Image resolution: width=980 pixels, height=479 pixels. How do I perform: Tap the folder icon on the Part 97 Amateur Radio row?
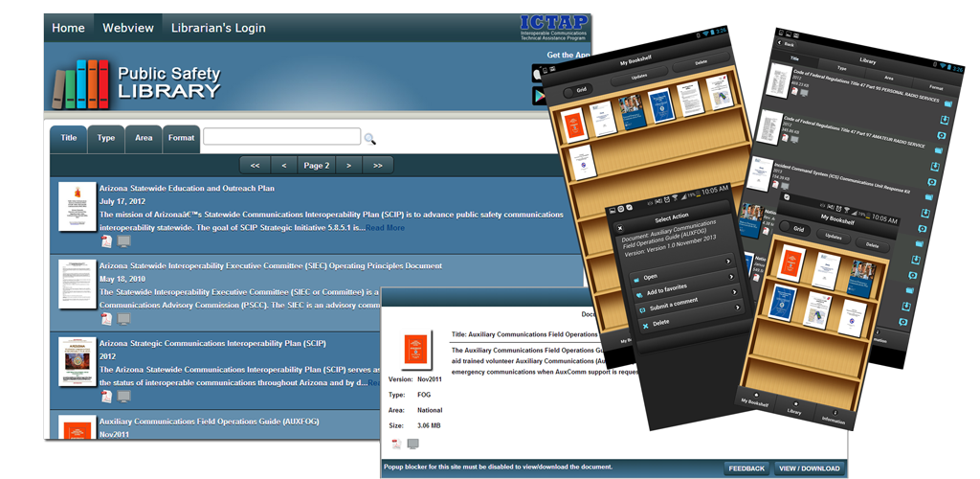point(938,150)
